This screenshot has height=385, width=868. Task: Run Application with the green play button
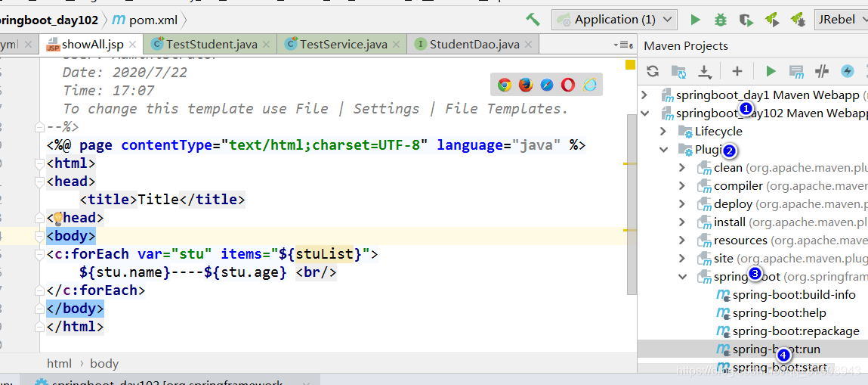(695, 20)
